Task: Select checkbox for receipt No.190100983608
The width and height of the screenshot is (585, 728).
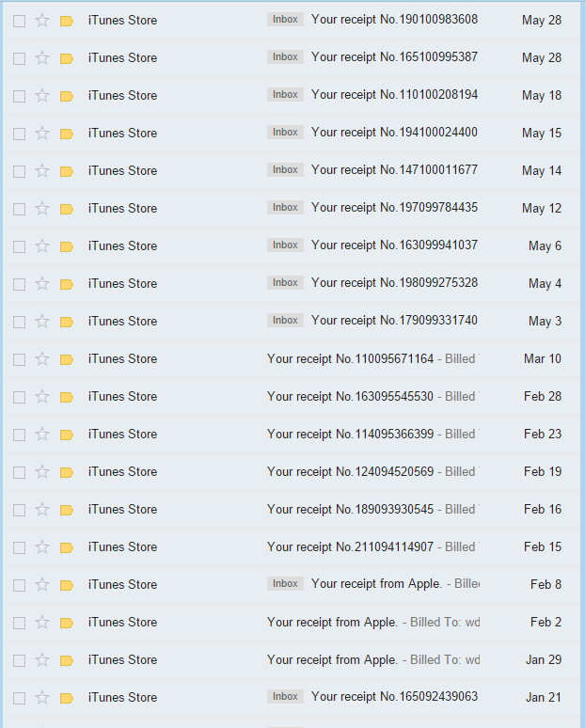Action: tap(19, 21)
